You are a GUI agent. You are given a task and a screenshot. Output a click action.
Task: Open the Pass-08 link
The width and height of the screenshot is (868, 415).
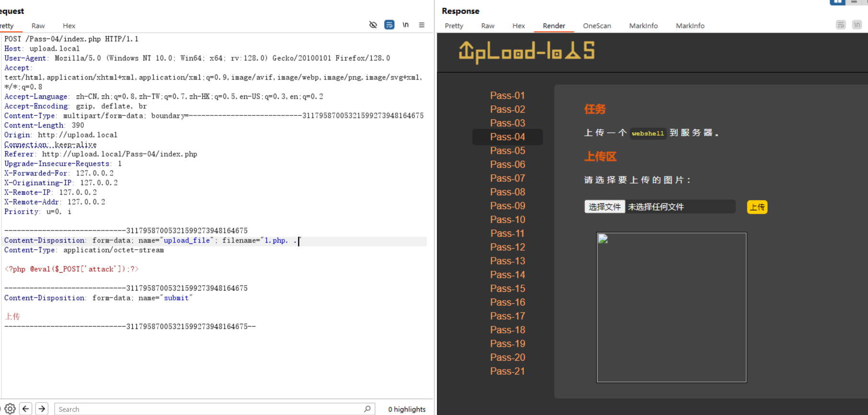[508, 192]
